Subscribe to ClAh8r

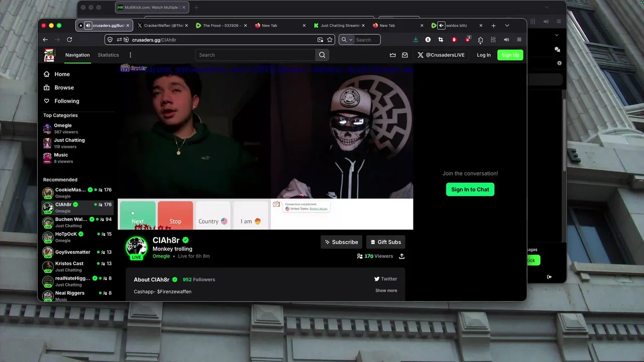tap(342, 242)
